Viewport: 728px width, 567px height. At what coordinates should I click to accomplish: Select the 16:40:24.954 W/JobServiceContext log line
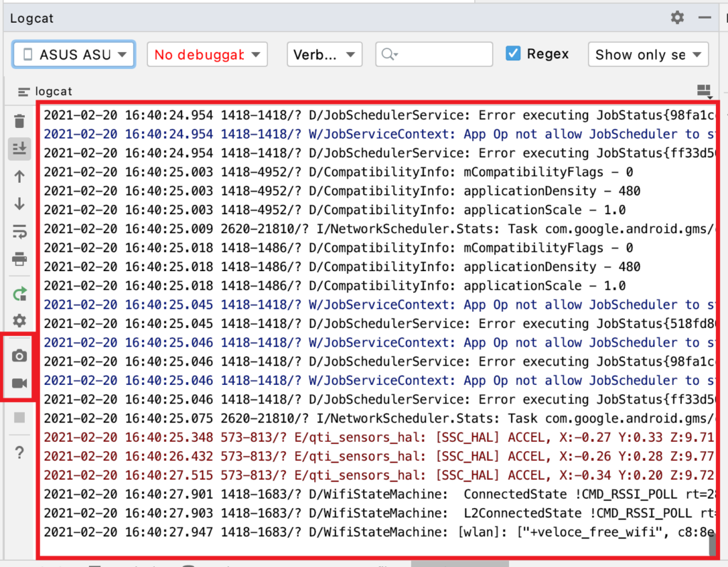[379, 134]
